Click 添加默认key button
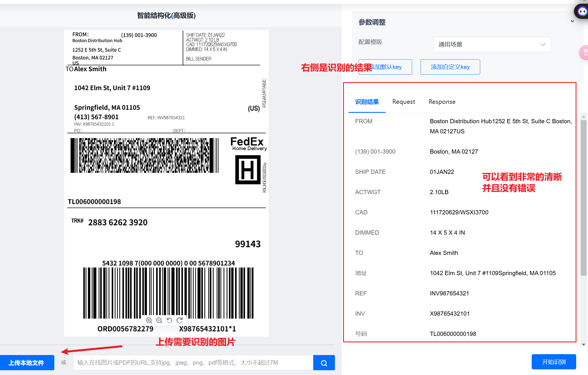This screenshot has height=375, width=588. 391,67
